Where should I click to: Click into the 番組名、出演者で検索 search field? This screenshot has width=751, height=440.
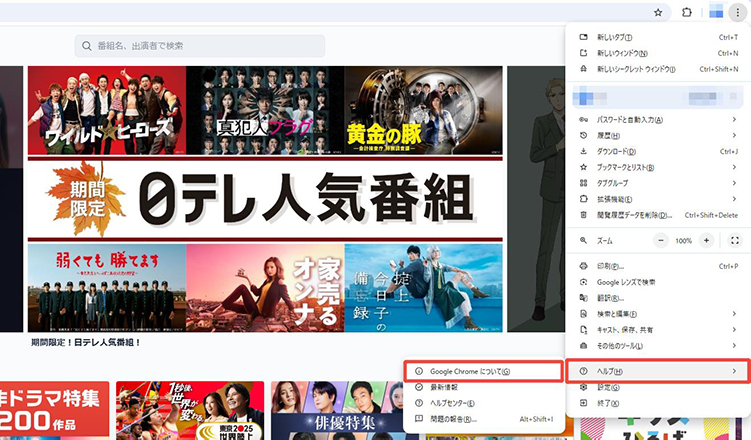200,46
